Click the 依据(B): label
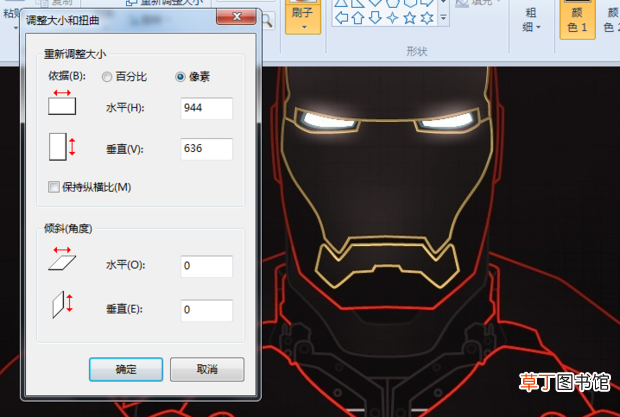 tap(67, 76)
